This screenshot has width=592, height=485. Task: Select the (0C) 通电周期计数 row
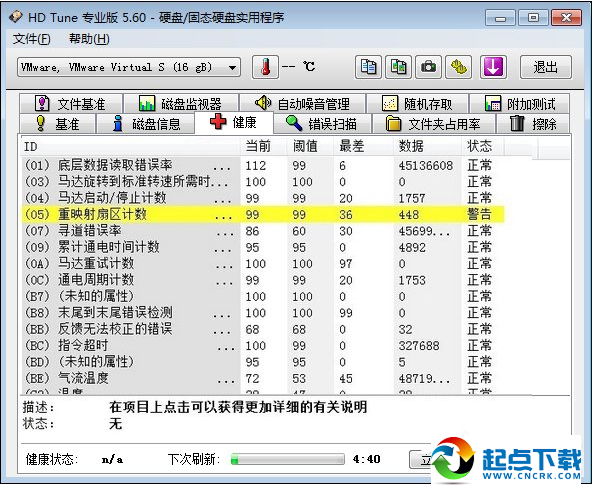(x=263, y=280)
